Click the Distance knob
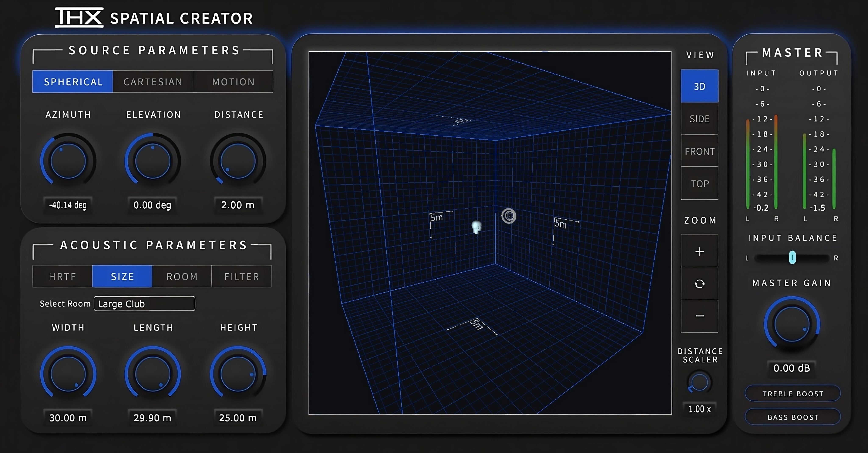The height and width of the screenshot is (453, 868). (238, 161)
